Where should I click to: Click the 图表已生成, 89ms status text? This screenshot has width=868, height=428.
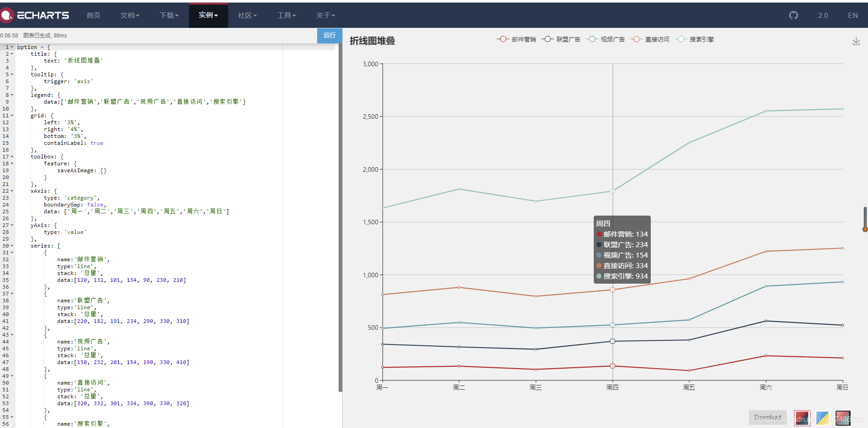point(45,35)
